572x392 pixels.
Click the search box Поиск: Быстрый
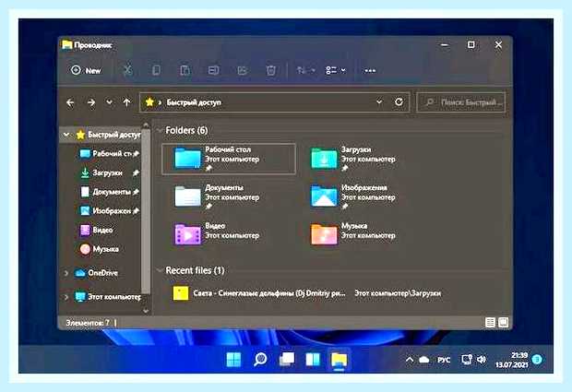tap(461, 102)
